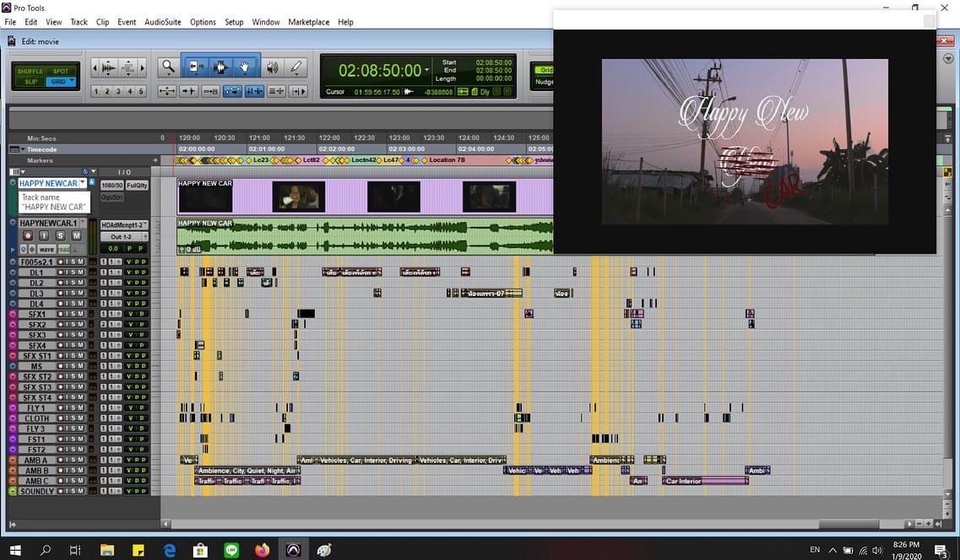Screen dimensions: 960x560
Task: Open Microsoft Store from taskbar
Action: [x=200, y=550]
